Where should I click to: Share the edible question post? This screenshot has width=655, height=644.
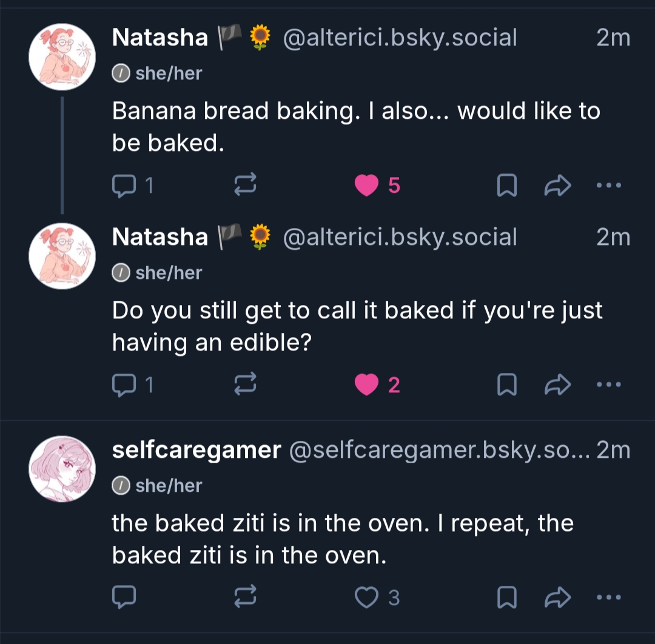pos(558,384)
